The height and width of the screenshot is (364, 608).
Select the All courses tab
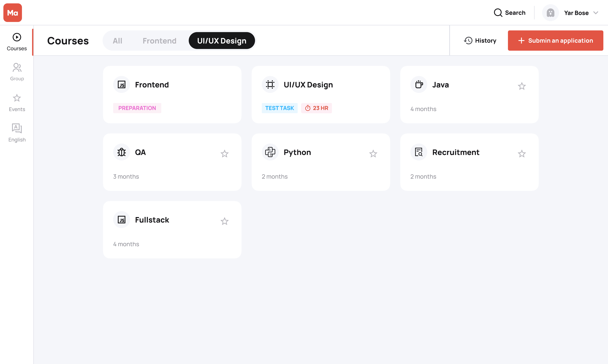click(118, 41)
